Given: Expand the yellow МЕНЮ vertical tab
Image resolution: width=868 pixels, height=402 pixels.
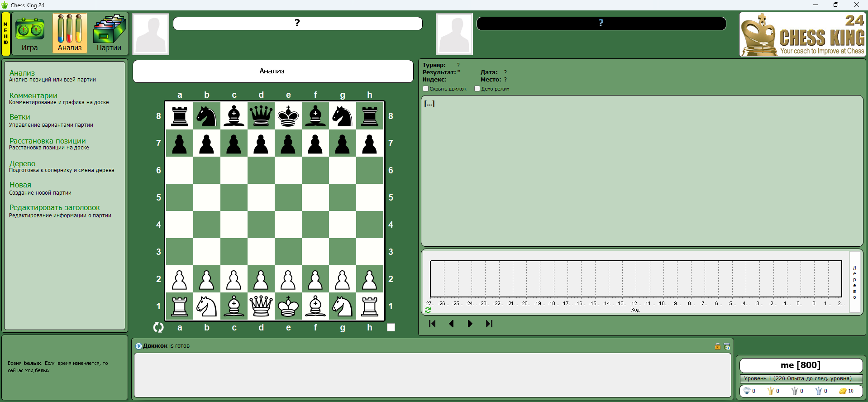Looking at the screenshot, I should (x=6, y=34).
